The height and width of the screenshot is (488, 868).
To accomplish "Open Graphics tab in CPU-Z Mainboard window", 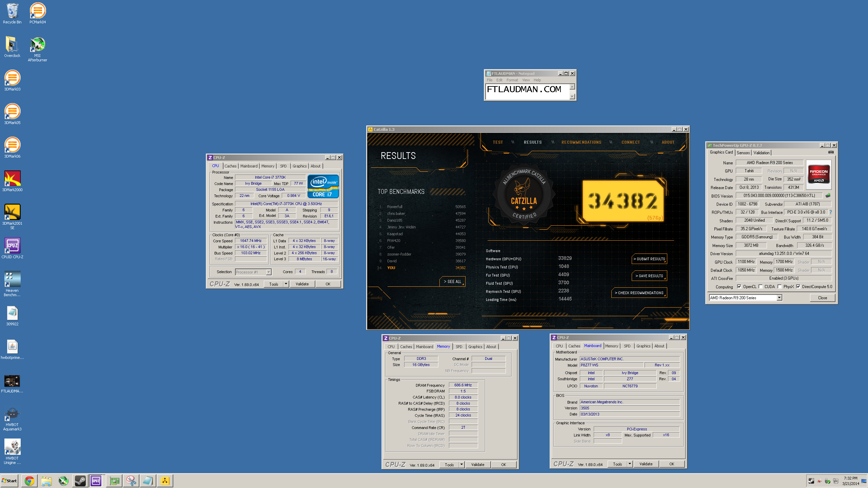I will 643,346.
